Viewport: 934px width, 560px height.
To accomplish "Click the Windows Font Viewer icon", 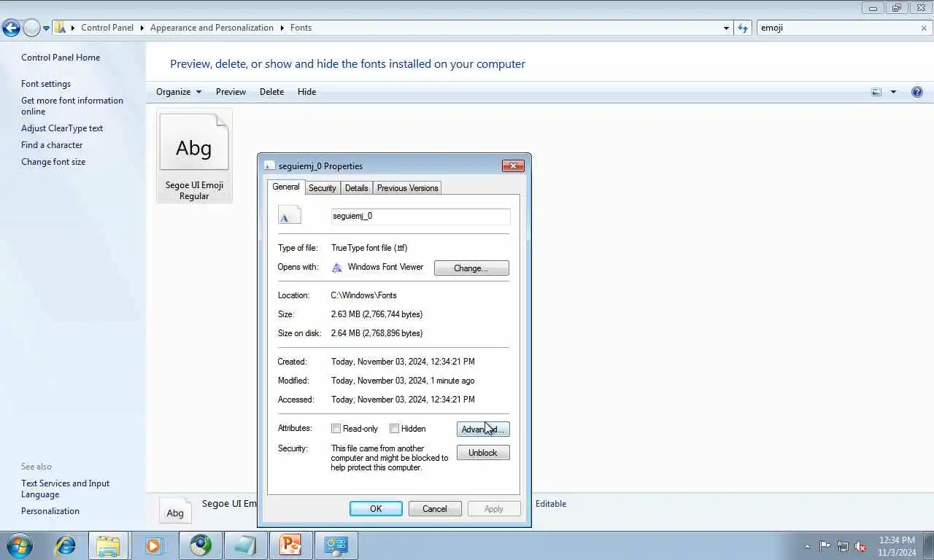I will click(x=336, y=268).
